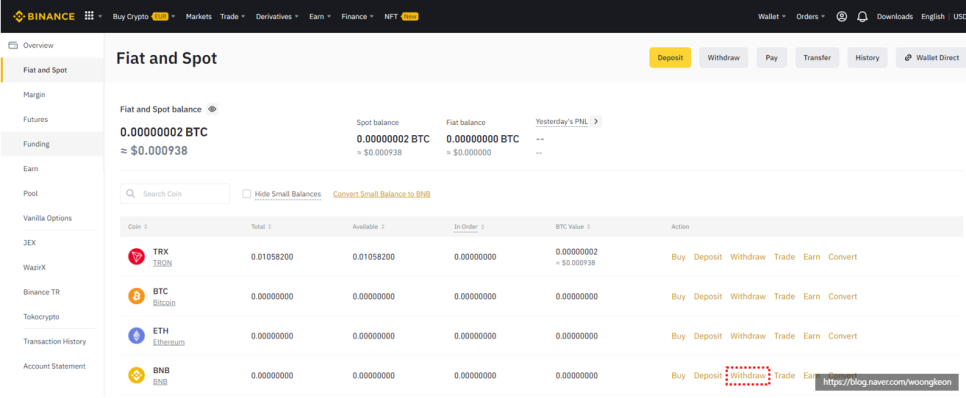Screen dimensions: 966x398
Task: Open the Orders dropdown menu
Action: [x=810, y=17]
